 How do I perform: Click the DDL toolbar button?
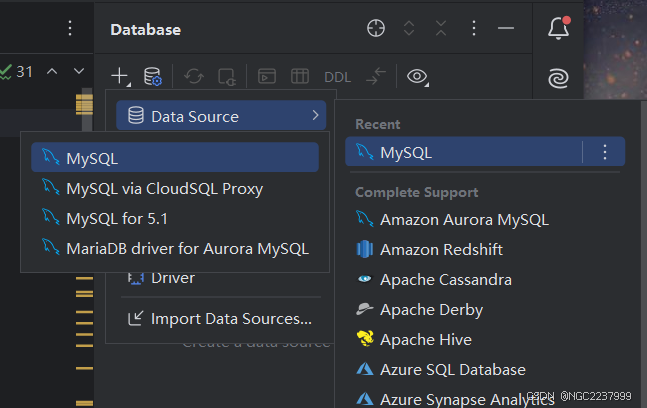click(x=338, y=77)
